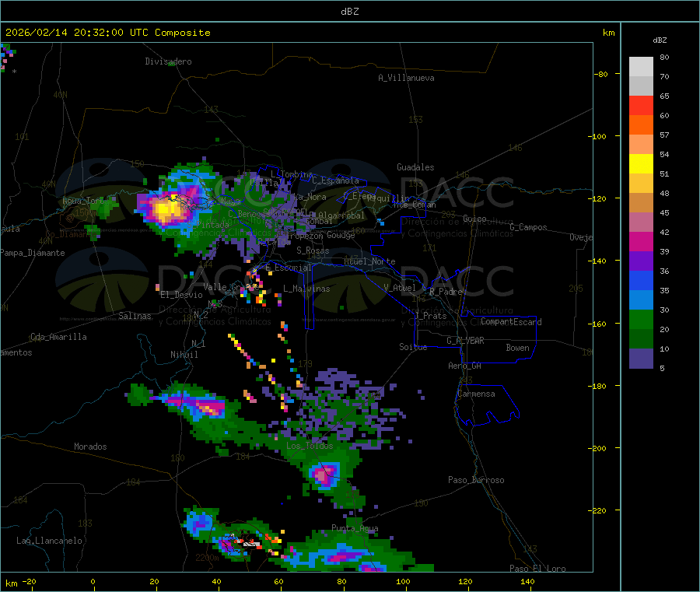The image size is (700, 592).
Task: Click the R_Padre label
Action: click(446, 292)
